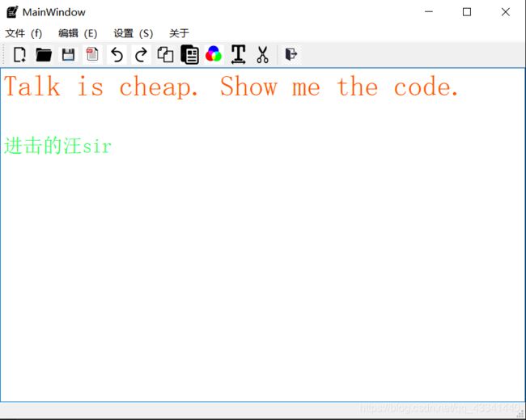Viewport: 526px width, 420px height.
Task: Redo the action with the toolbar arrow
Action: click(x=141, y=54)
